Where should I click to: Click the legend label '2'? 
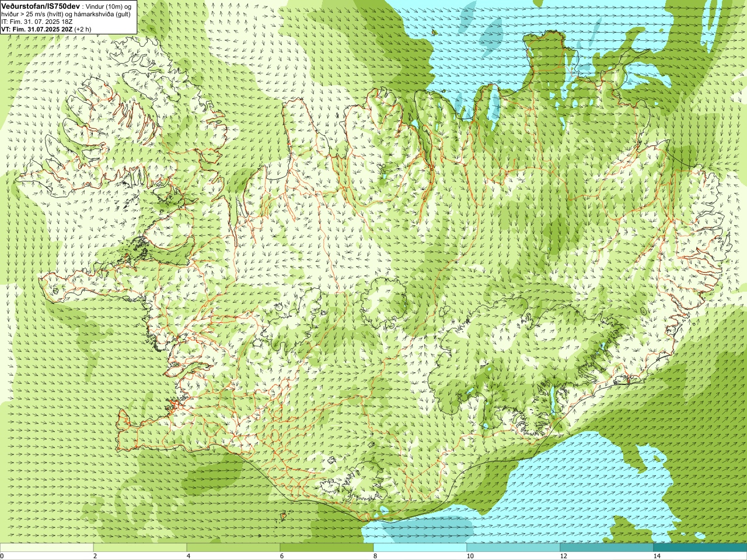(x=95, y=556)
